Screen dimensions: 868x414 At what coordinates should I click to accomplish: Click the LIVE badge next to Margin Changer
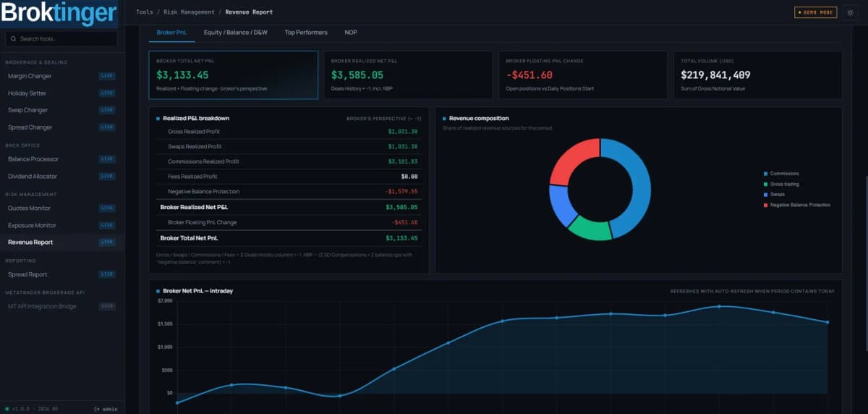107,76
